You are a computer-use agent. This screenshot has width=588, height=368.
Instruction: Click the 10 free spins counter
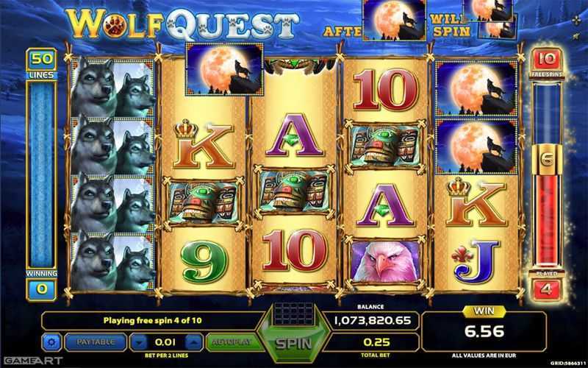click(547, 59)
